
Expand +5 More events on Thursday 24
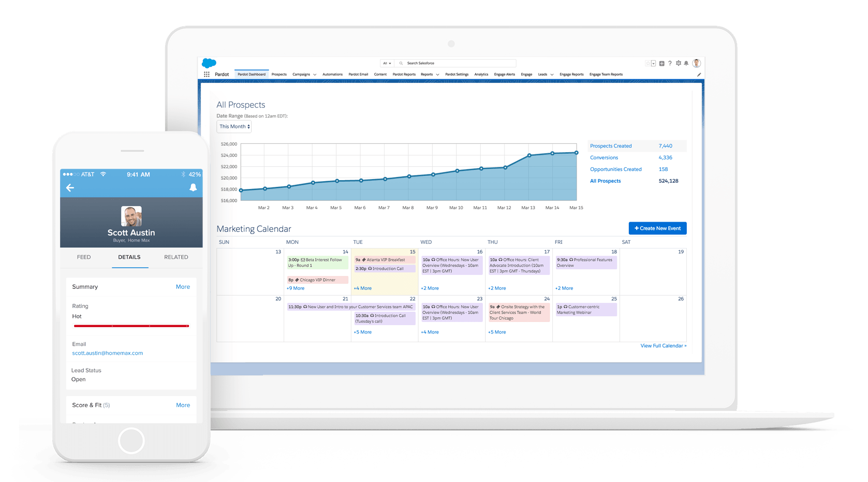click(x=497, y=332)
